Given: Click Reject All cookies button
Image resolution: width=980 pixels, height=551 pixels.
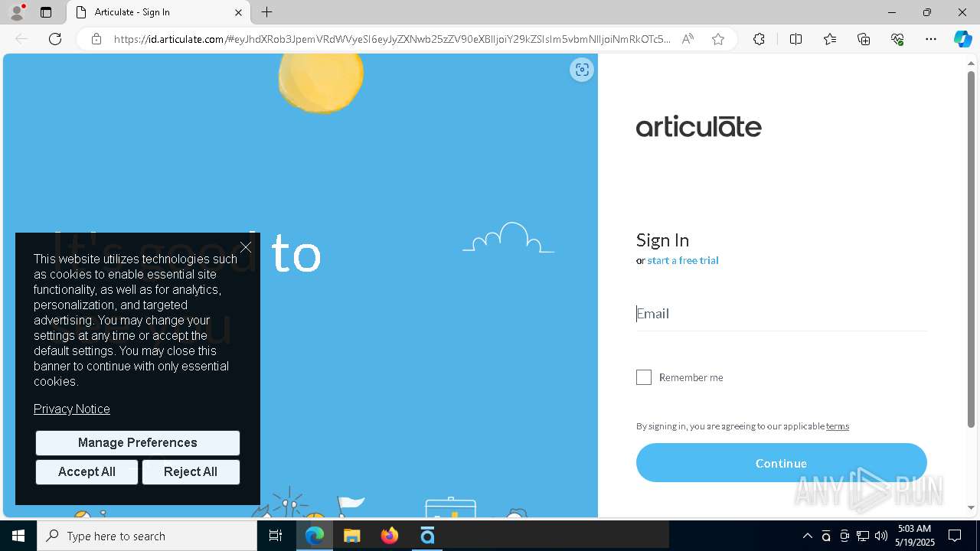Looking at the screenshot, I should pyautogui.click(x=191, y=471).
